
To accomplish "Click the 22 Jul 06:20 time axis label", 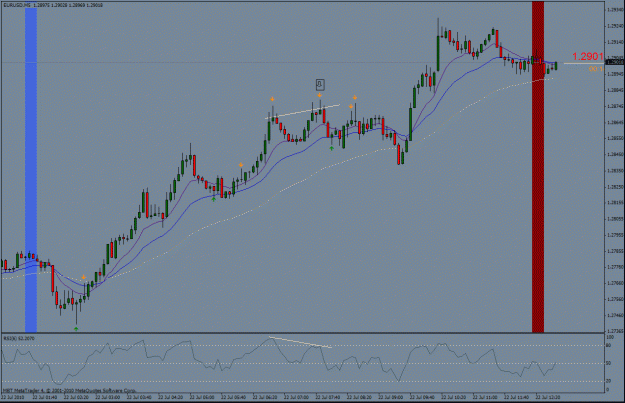I will (265, 397).
